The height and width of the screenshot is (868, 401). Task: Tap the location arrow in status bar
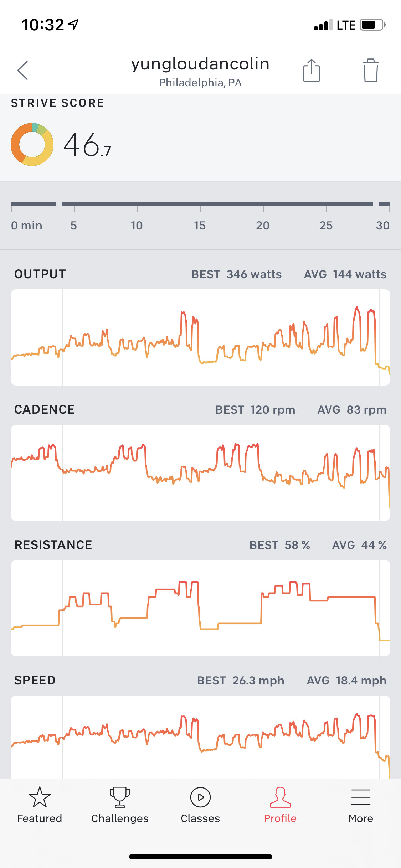74,24
